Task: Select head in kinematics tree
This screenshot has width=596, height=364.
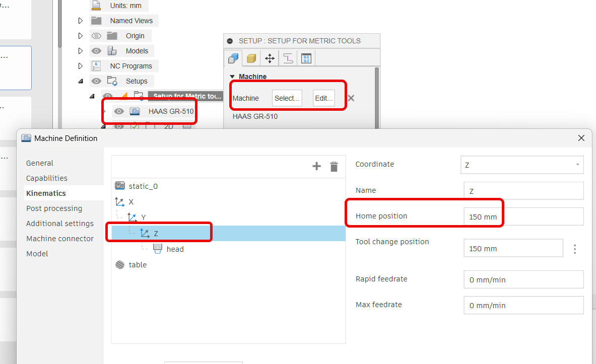Action: [175, 249]
